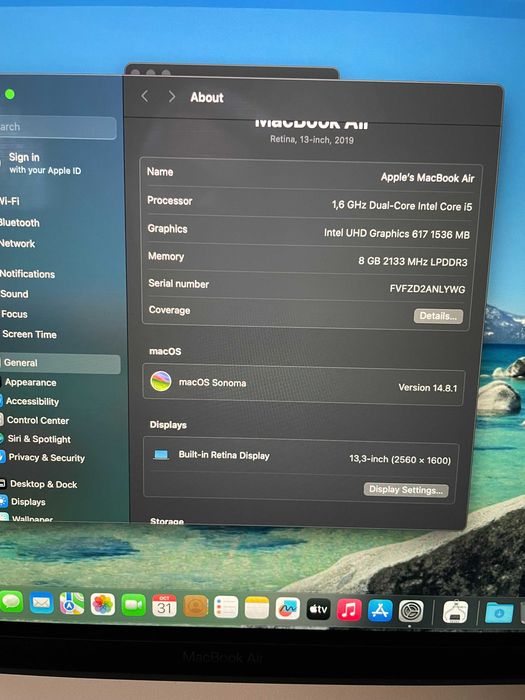This screenshot has width=525, height=700.
Task: Click the processor value 1,6 GHz Dual-Core Intel Core i5
Action: [x=402, y=206]
